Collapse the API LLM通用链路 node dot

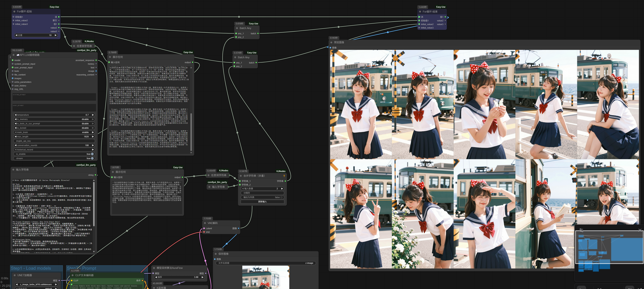pos(14,55)
